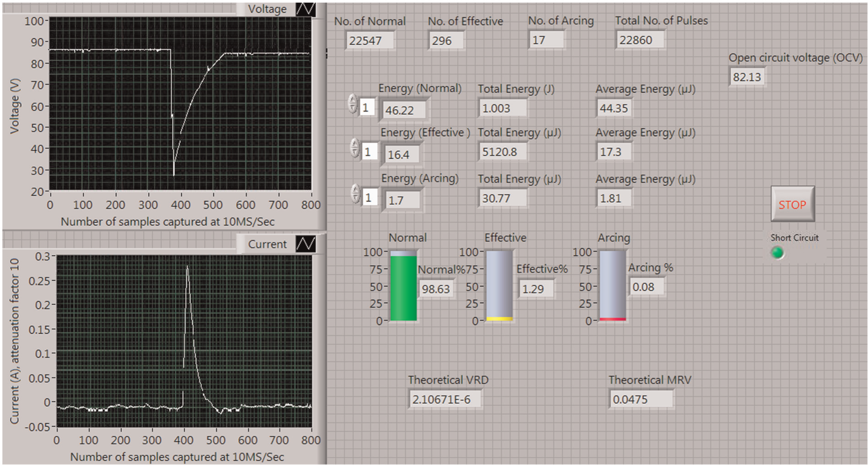The height and width of the screenshot is (465, 868).
Task: Select the Energy (Effective) index field
Action: click(x=369, y=152)
